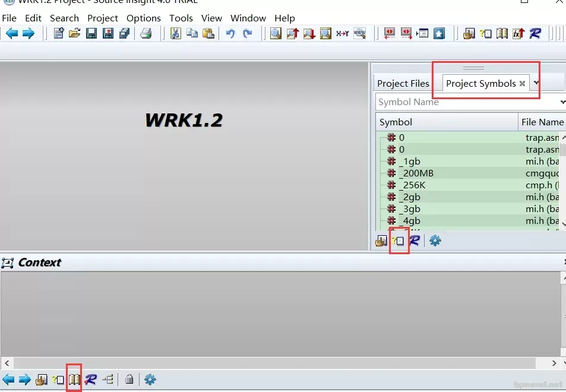Click the Open folder icon

pyautogui.click(x=75, y=34)
